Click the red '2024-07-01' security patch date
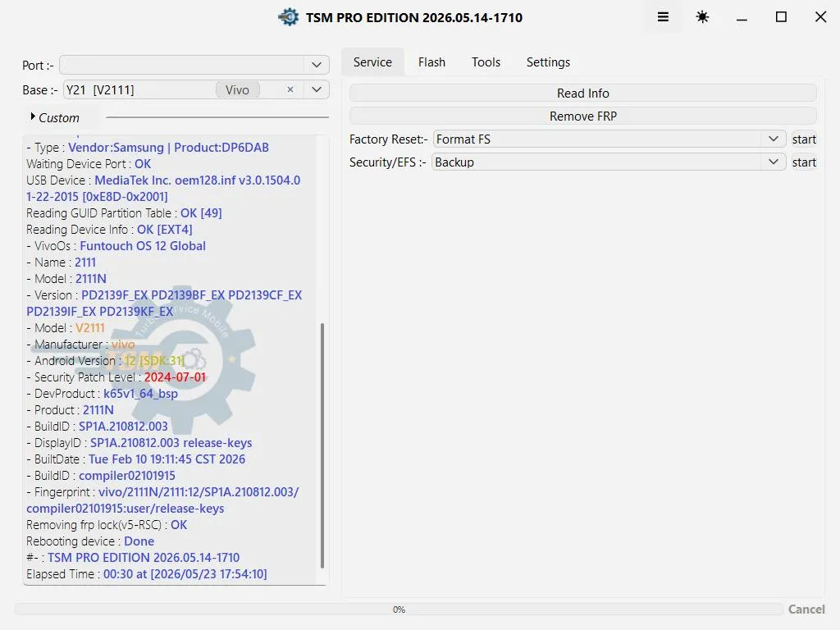 coord(175,377)
